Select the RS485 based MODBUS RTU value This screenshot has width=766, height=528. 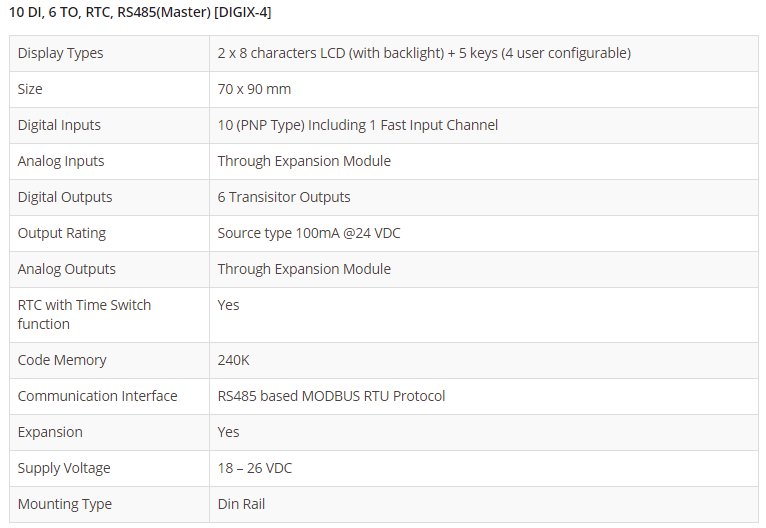tap(331, 396)
